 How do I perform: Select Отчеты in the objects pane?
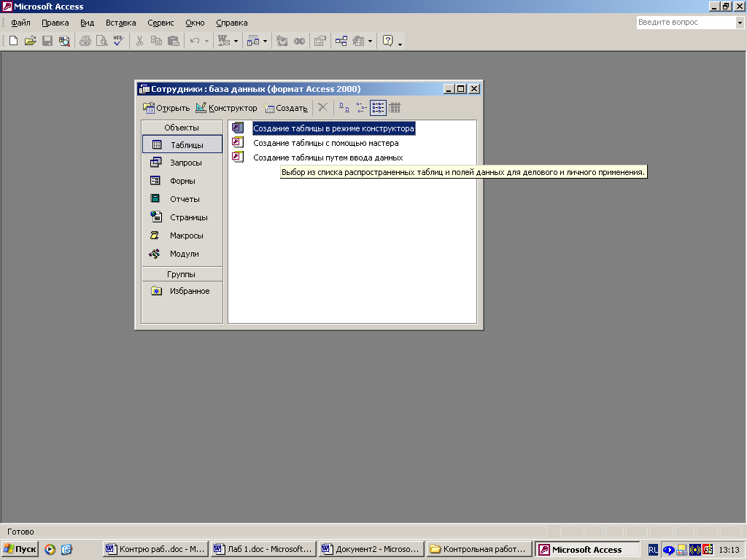coord(182,199)
